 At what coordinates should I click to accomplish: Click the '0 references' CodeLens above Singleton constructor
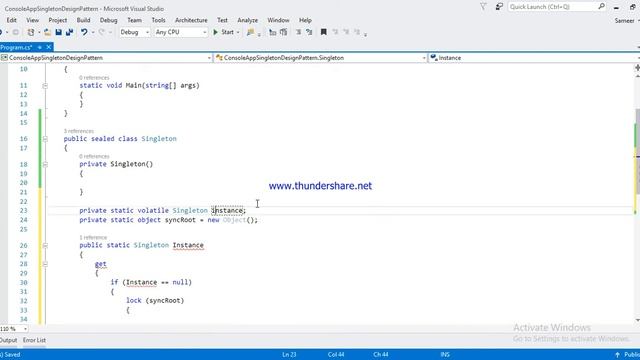pyautogui.click(x=94, y=156)
